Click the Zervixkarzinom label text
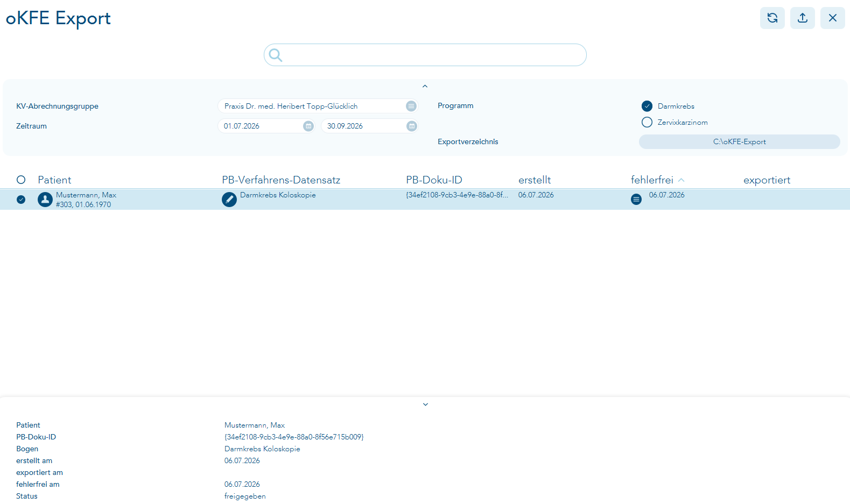The width and height of the screenshot is (850, 504). tap(683, 122)
